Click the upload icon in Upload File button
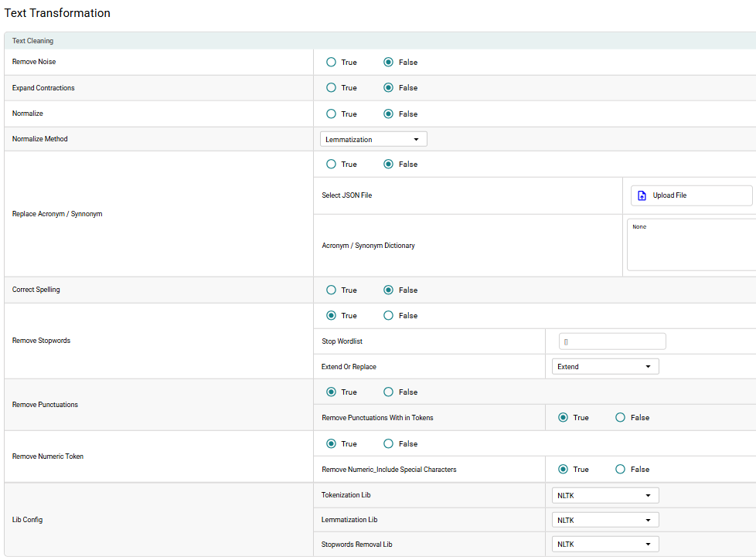The height and width of the screenshot is (560, 756). point(642,196)
